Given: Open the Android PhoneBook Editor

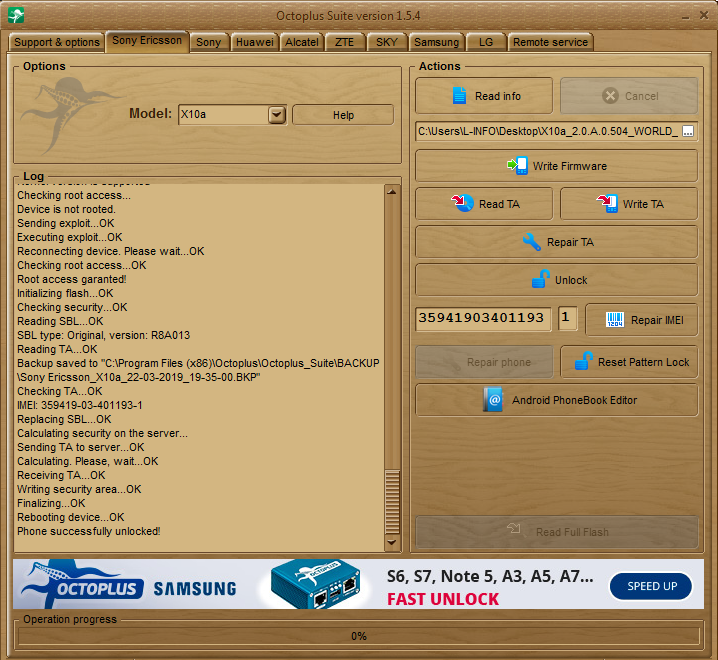Looking at the screenshot, I should point(556,400).
